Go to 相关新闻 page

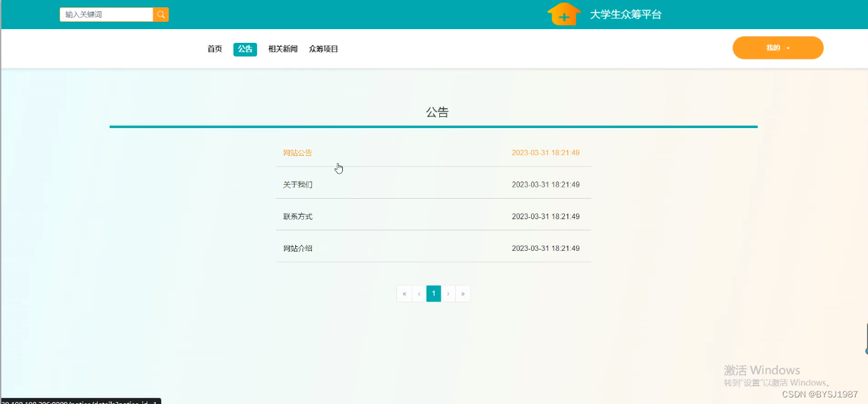[283, 49]
